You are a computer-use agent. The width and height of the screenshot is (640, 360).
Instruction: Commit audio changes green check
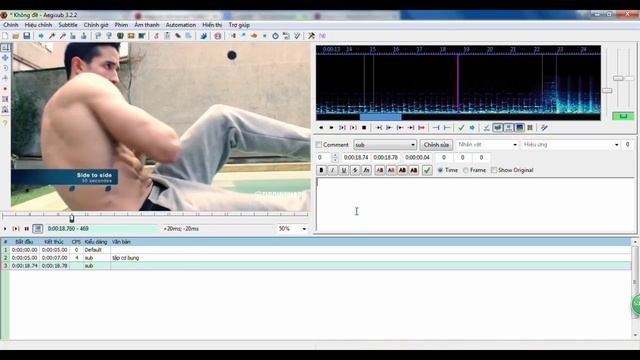coord(461,128)
